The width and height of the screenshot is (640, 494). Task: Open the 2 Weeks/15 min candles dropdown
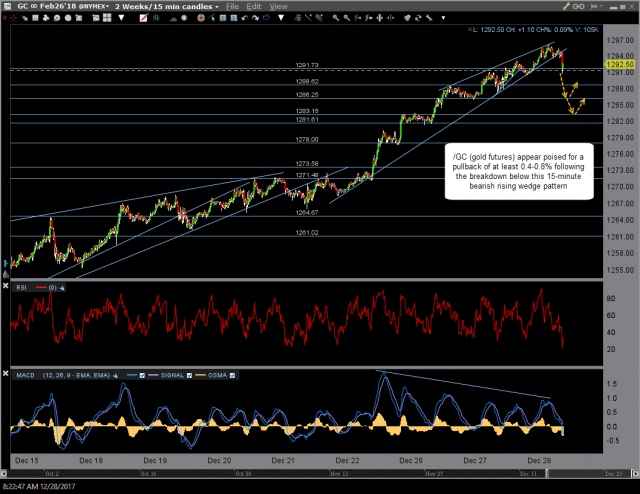(x=217, y=7)
